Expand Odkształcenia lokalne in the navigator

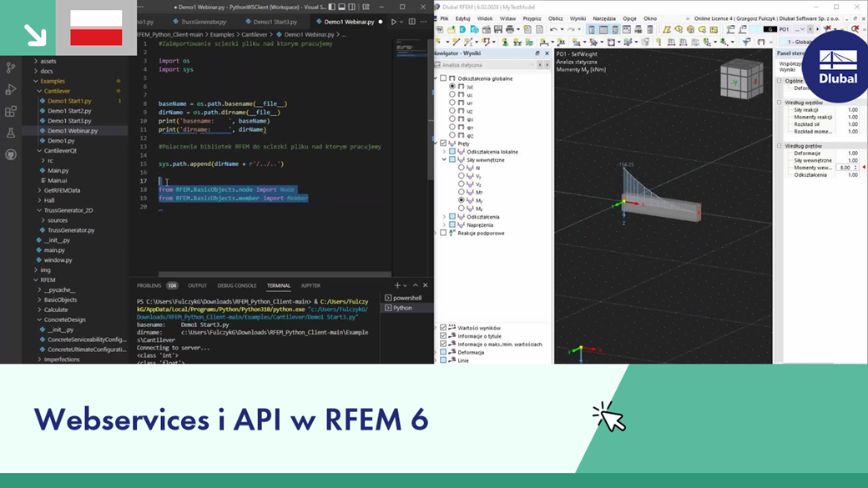pyautogui.click(x=444, y=152)
